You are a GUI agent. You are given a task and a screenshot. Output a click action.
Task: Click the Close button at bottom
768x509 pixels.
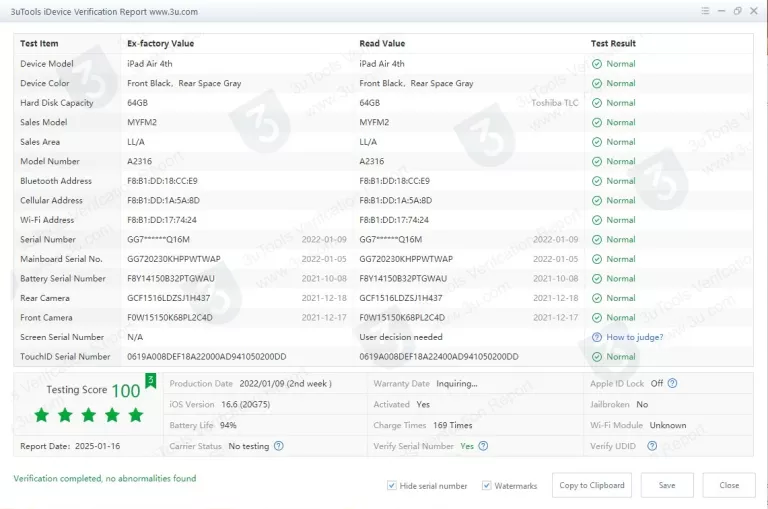[x=729, y=485]
